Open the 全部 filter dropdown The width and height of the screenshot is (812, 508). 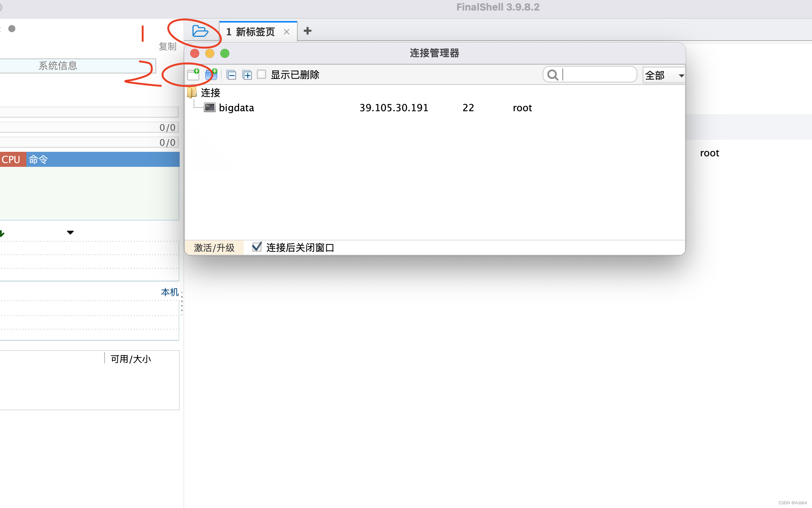[x=664, y=75]
